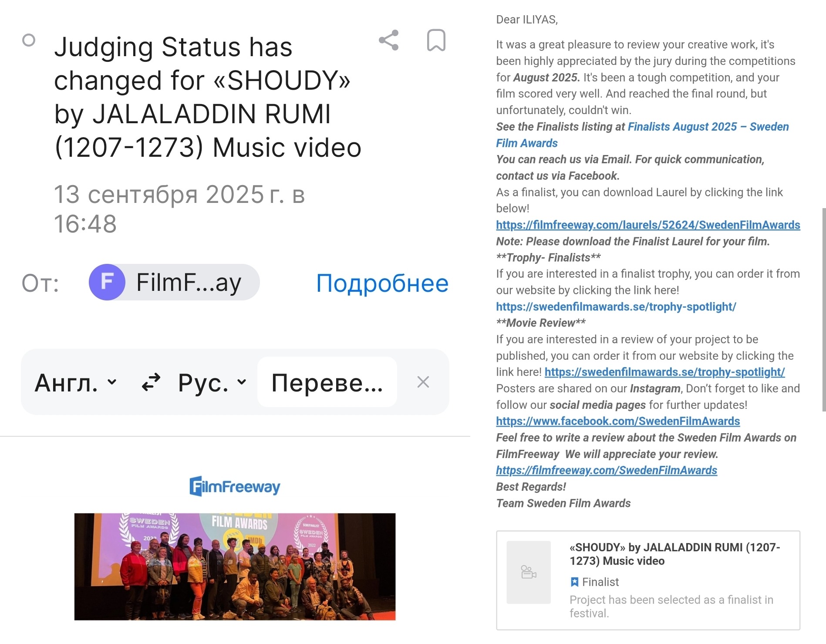This screenshot has width=826, height=644.
Task: Tap the share icon beside the email subject
Action: [x=388, y=40]
